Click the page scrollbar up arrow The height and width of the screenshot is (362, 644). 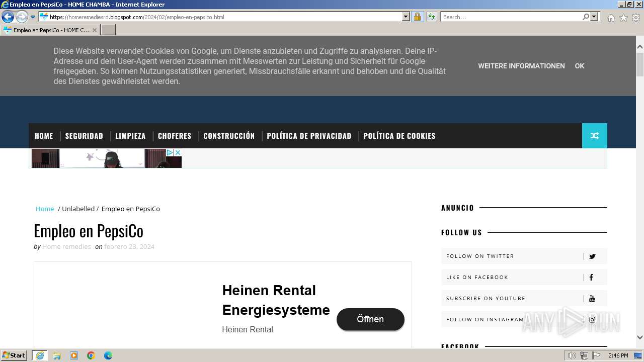(640, 47)
